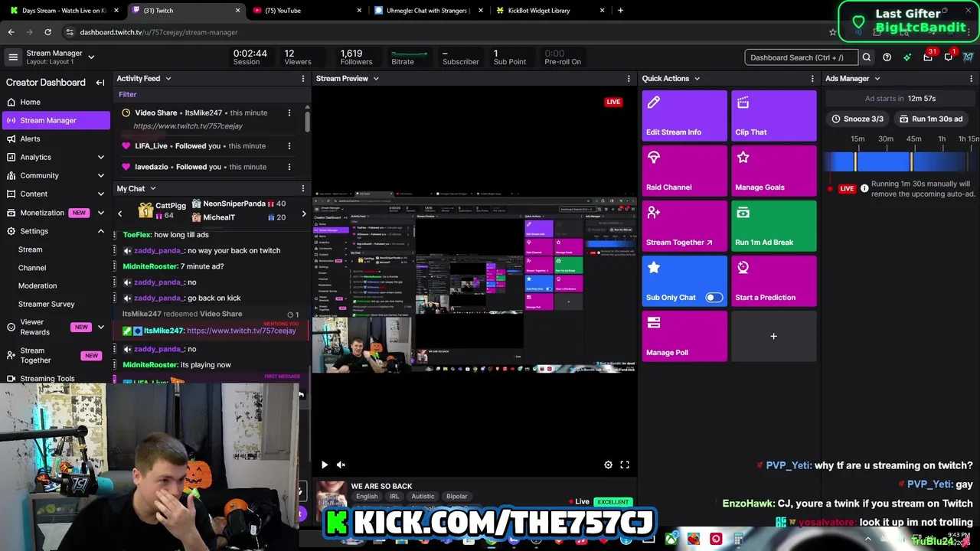Screen dimensions: 980x551
Task: Mute the stream preview audio
Action: (341, 465)
